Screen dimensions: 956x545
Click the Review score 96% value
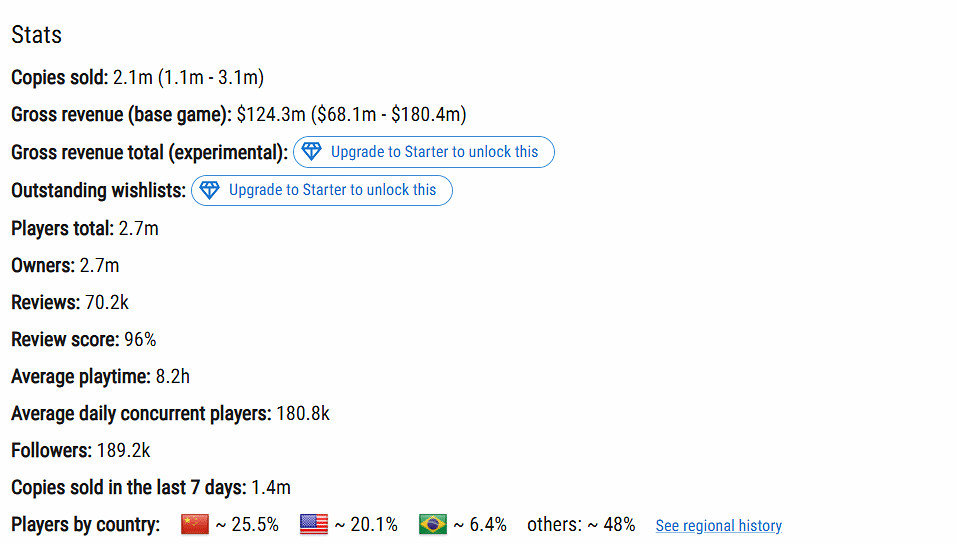pyautogui.click(x=140, y=340)
